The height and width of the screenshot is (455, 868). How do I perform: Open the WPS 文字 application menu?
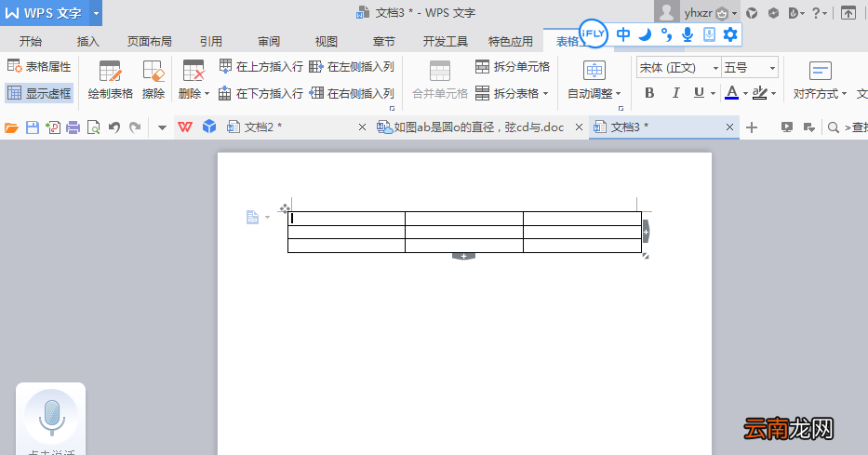pos(51,13)
